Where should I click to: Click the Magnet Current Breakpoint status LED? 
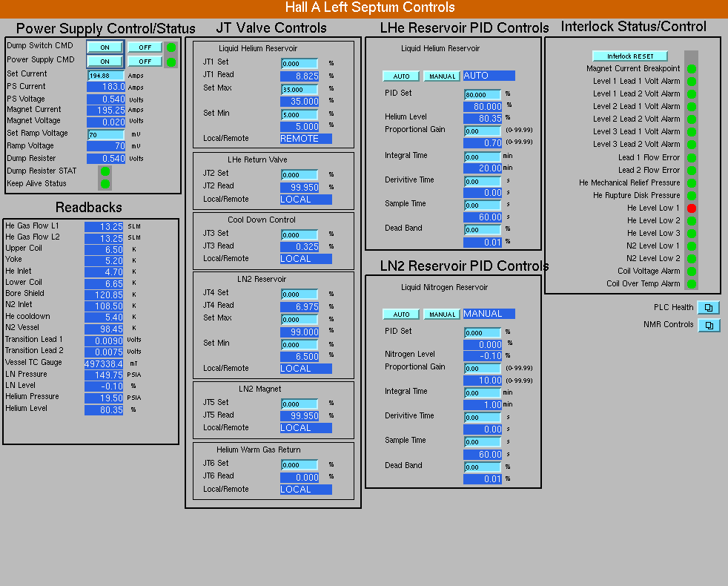coord(692,69)
